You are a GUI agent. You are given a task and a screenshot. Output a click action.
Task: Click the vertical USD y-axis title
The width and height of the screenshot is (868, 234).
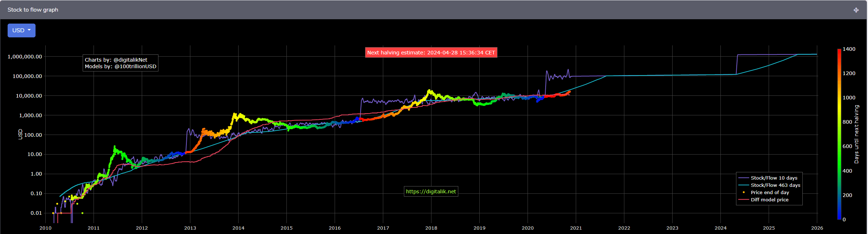tap(20, 134)
